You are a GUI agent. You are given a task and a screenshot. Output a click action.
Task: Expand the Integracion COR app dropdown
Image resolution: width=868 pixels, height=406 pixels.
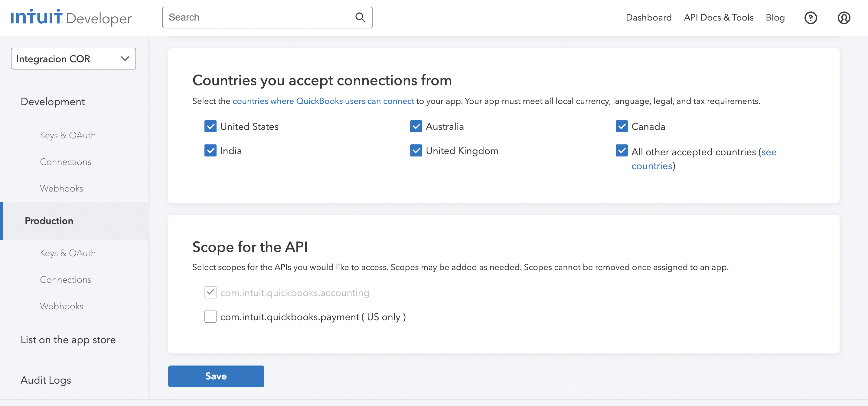tap(73, 59)
